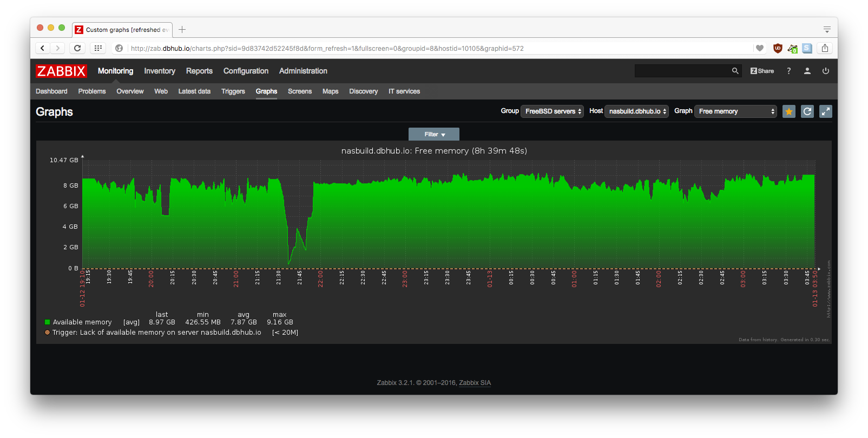
Task: Click the graph refresh icon button
Action: click(807, 111)
